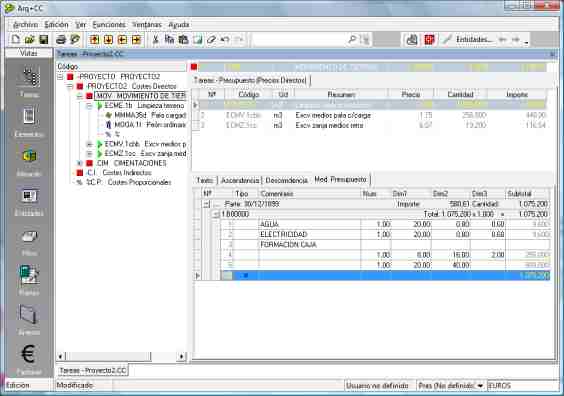Click the search magnifier icon
The width and height of the screenshot is (564, 396).
coord(352,40)
